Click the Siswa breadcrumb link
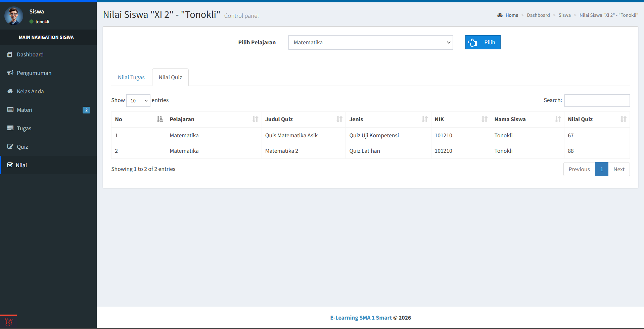This screenshot has height=329, width=644. [x=564, y=15]
